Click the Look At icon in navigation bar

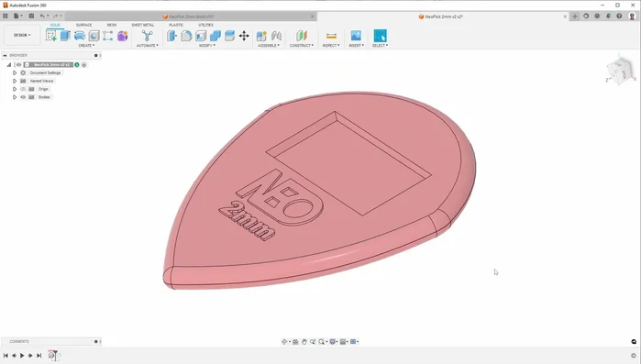(x=295, y=341)
